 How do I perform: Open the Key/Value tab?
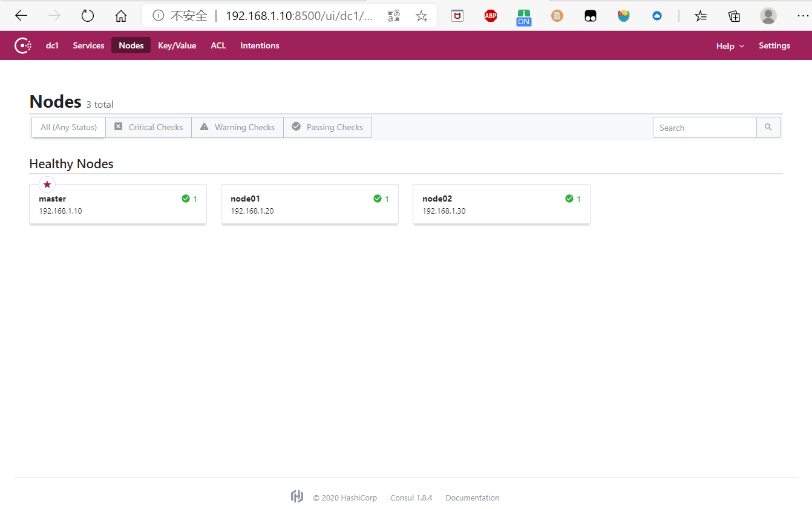[x=177, y=45]
